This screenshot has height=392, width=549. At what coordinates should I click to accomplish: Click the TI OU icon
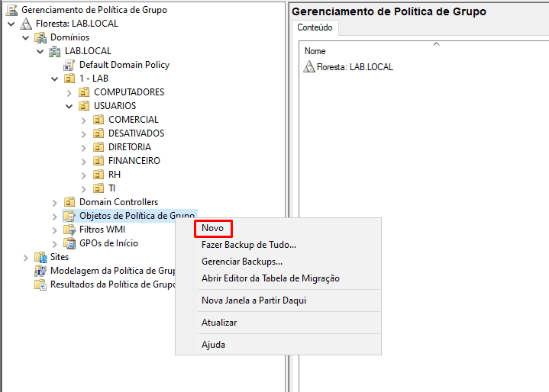(x=98, y=188)
